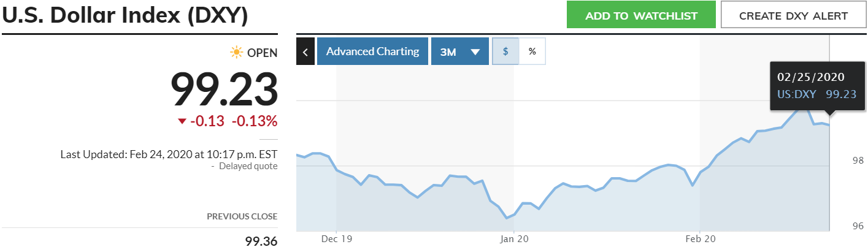The image size is (868, 247).
Task: Click the sun icon beside OPEN
Action: 236,53
